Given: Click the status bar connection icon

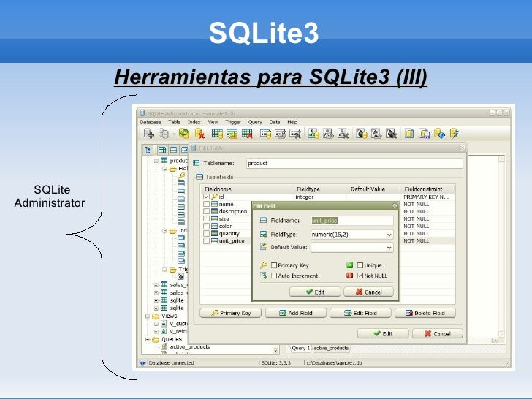Looking at the screenshot, I should (x=142, y=363).
